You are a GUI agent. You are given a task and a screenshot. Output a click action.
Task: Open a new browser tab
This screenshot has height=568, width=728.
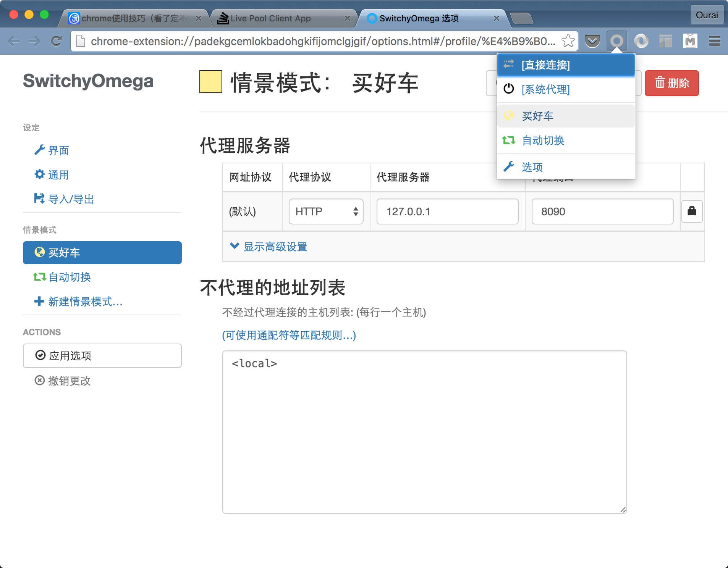point(521,18)
